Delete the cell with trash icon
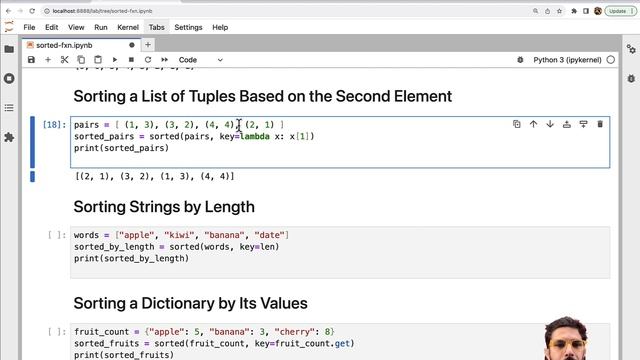 point(600,124)
